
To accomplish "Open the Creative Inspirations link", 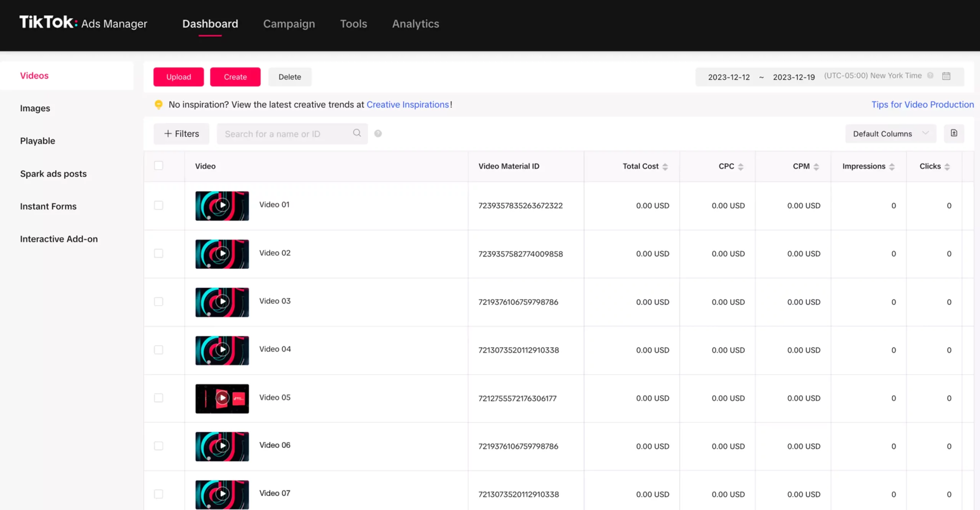I will (408, 105).
